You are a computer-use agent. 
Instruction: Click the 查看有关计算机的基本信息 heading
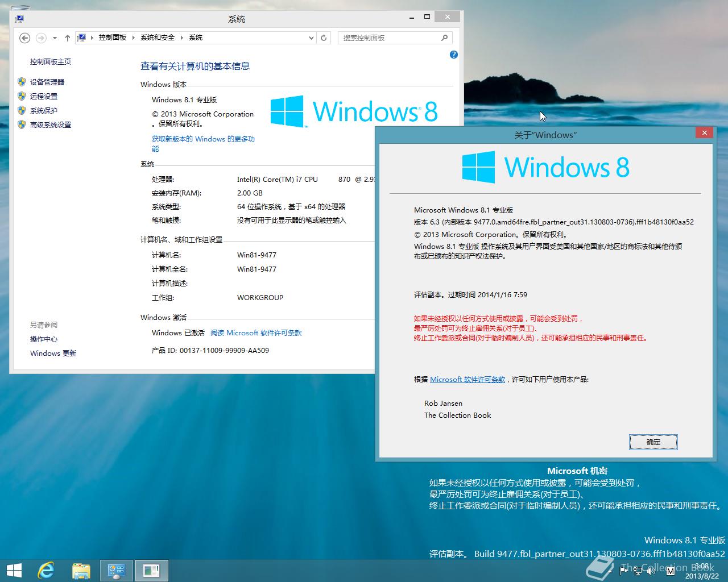click(195, 66)
